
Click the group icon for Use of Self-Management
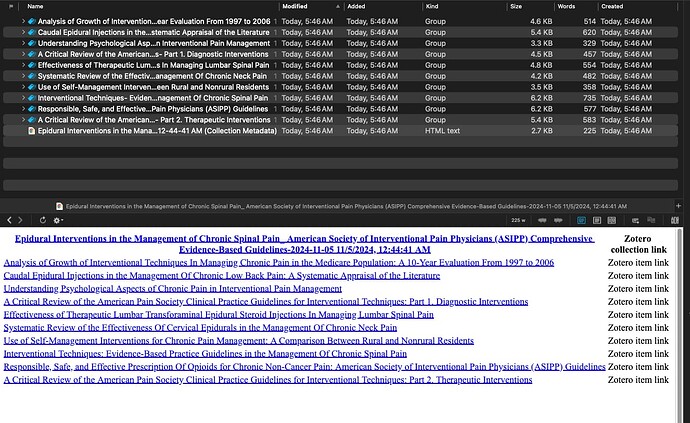[31, 87]
